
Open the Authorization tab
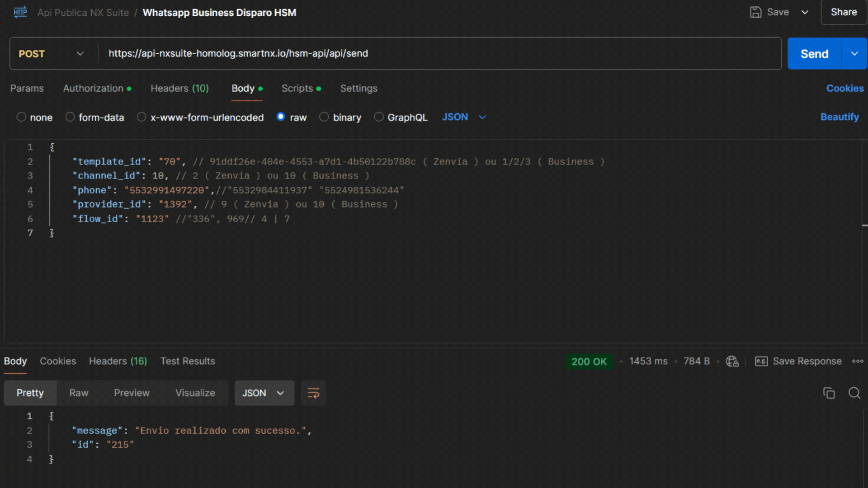(97, 89)
